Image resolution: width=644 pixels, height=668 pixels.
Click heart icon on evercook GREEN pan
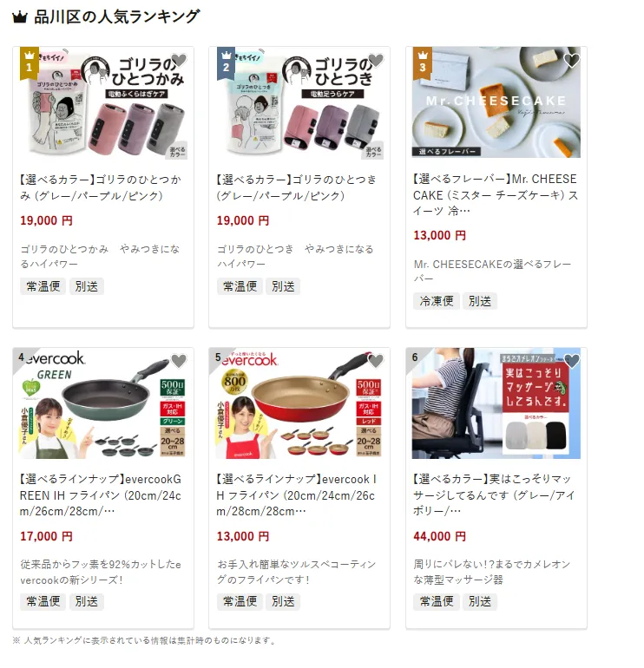tap(179, 361)
